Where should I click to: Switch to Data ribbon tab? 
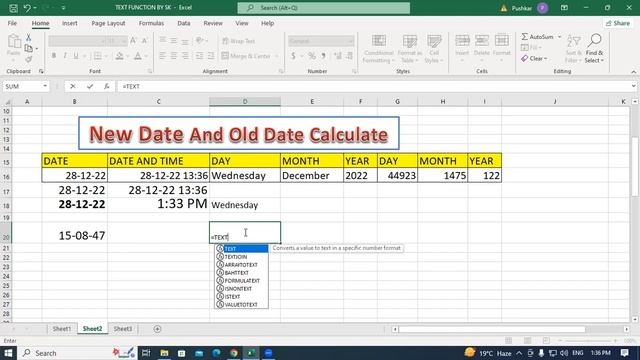184,23
